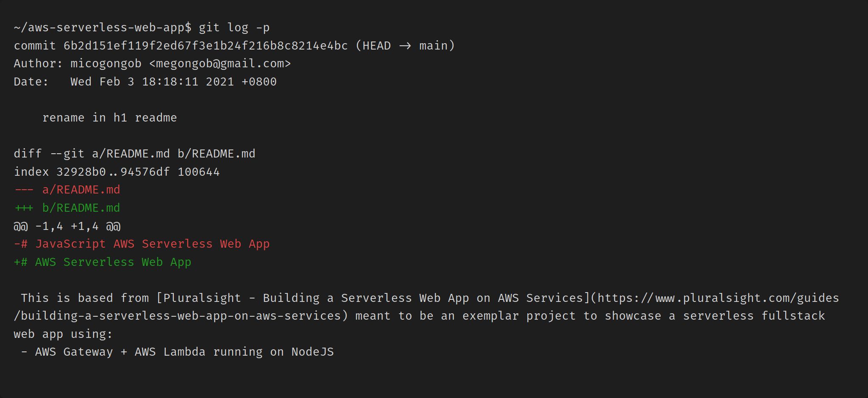Image resolution: width=868 pixels, height=398 pixels.
Task: Click the commit hash 6b2d151ef119f2ed67f3e1b24f216b8c8214e4bc
Action: coord(206,46)
